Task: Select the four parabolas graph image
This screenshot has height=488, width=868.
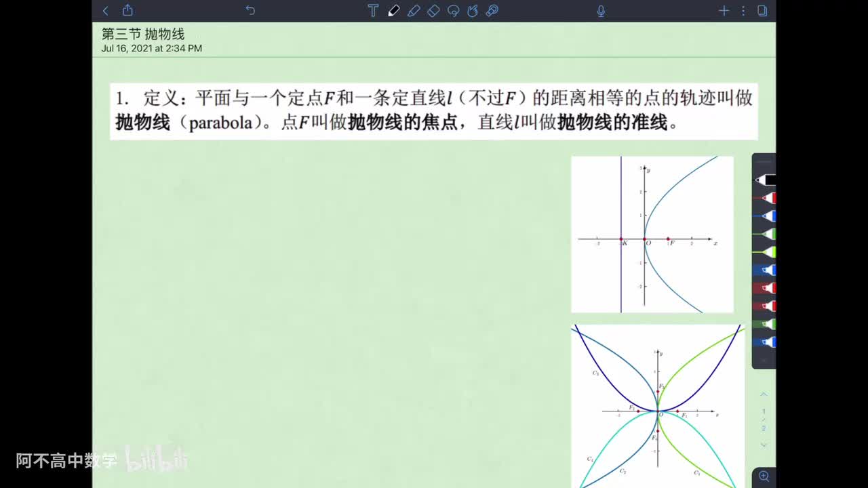Action: pos(658,406)
